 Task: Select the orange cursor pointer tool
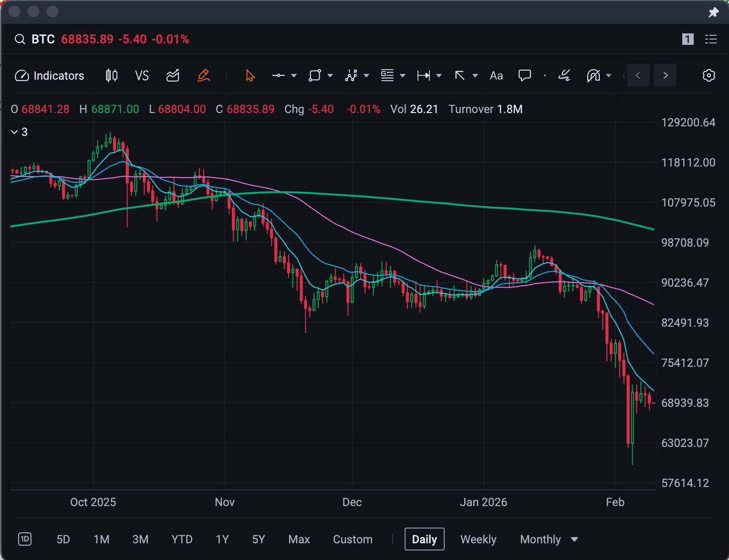[250, 75]
